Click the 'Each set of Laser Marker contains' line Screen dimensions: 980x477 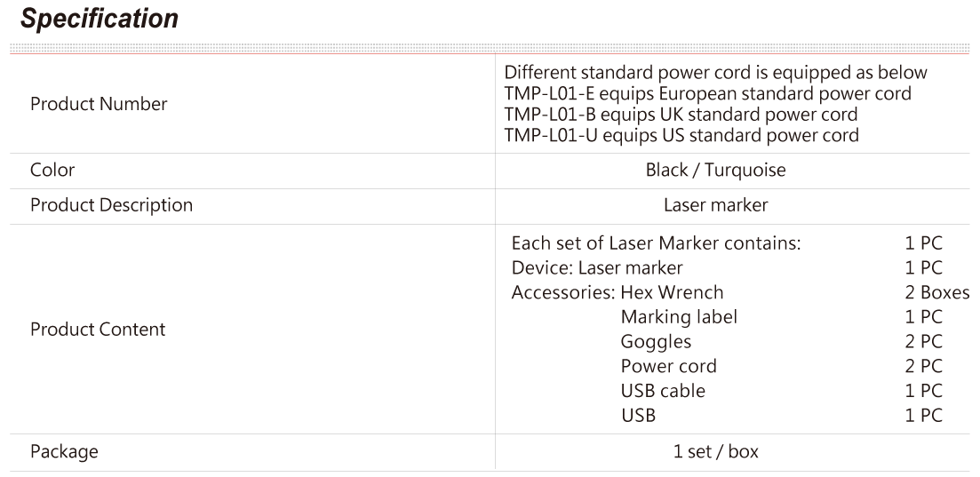click(656, 243)
